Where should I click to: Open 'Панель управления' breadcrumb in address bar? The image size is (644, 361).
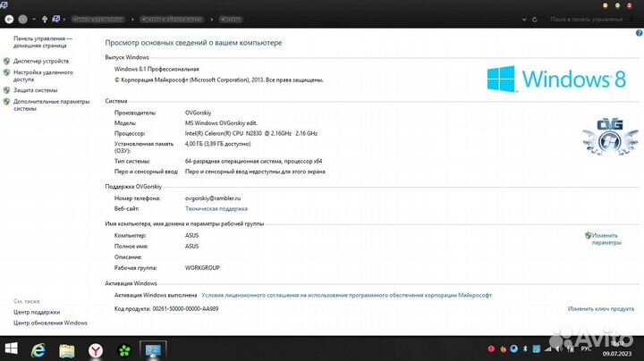tap(97, 20)
